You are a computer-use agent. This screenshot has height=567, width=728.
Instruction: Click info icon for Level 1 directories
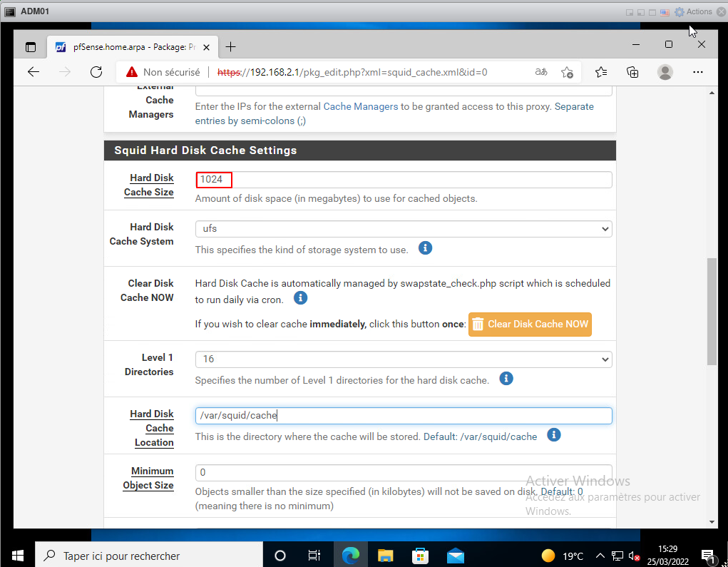(x=506, y=379)
